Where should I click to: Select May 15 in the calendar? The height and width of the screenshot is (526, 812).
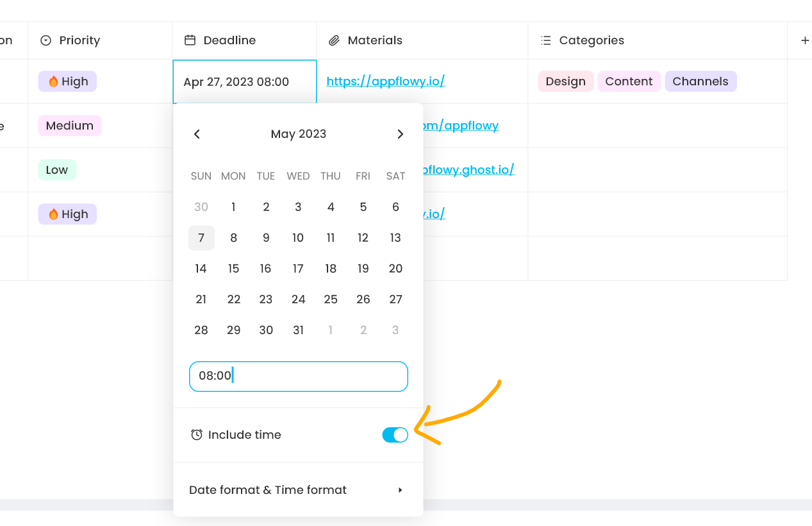pos(233,269)
